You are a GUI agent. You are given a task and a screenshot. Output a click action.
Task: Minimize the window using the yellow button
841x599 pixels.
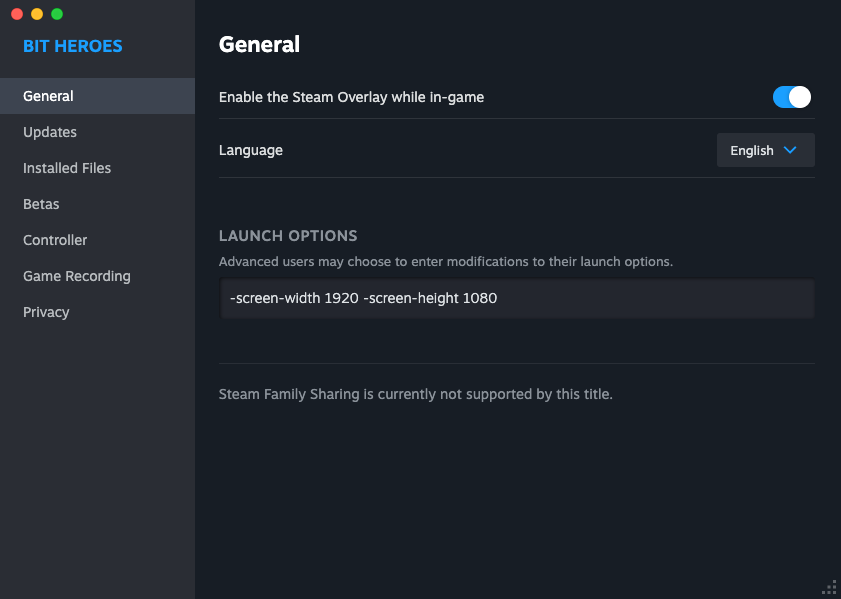[37, 14]
